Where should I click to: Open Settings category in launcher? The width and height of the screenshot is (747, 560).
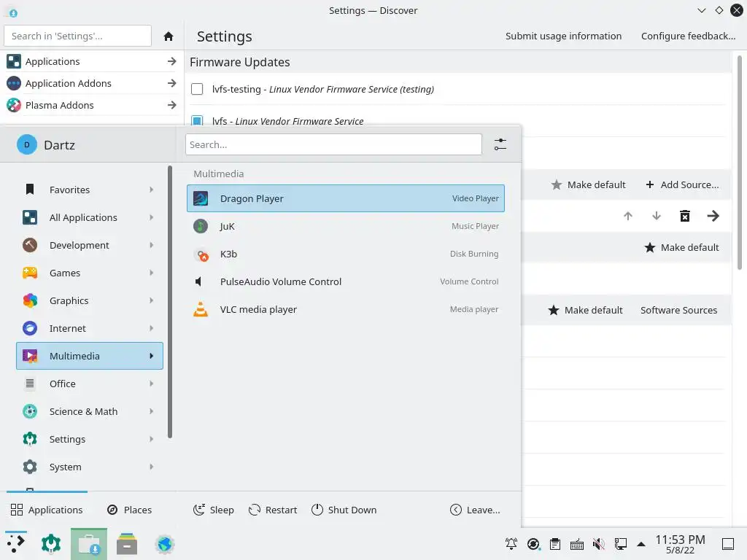click(90, 439)
